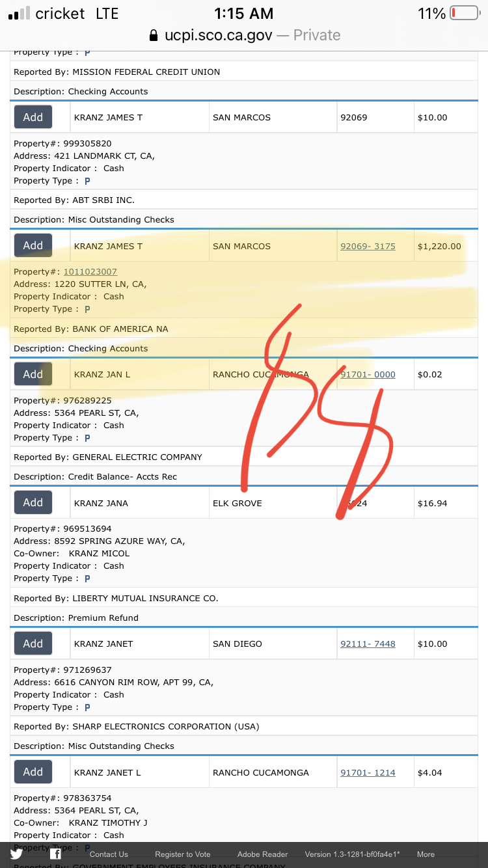Add the KRANZ JANET L property
Viewport: 488px width, 868px height.
[x=33, y=772]
